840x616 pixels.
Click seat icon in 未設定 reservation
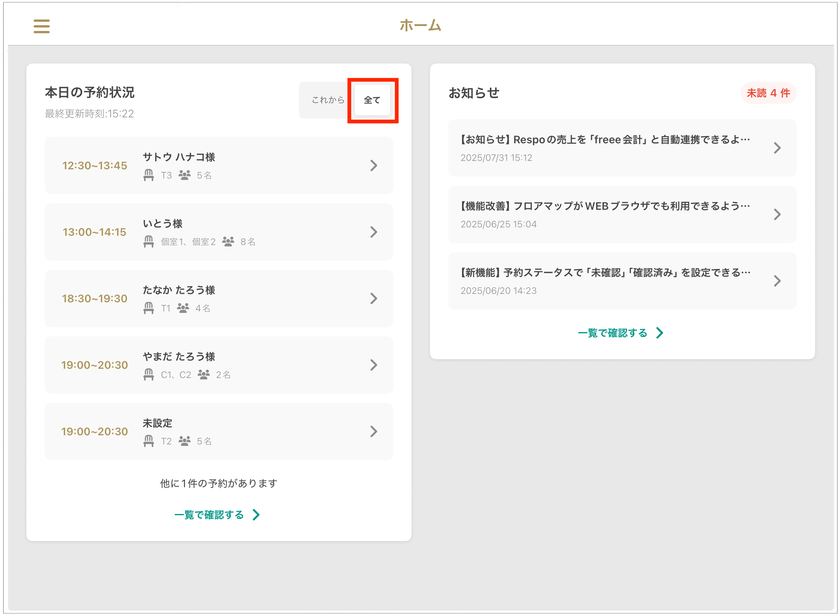click(x=149, y=441)
